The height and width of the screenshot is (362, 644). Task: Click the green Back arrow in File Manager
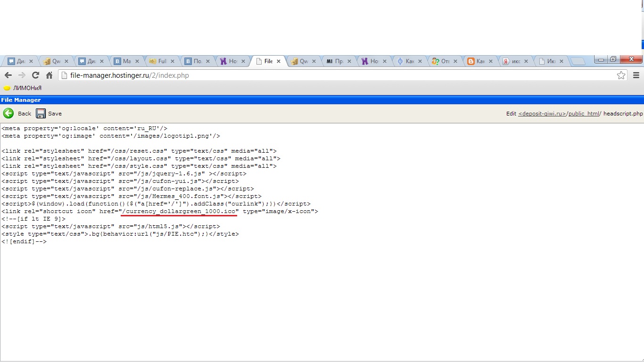[x=8, y=113]
